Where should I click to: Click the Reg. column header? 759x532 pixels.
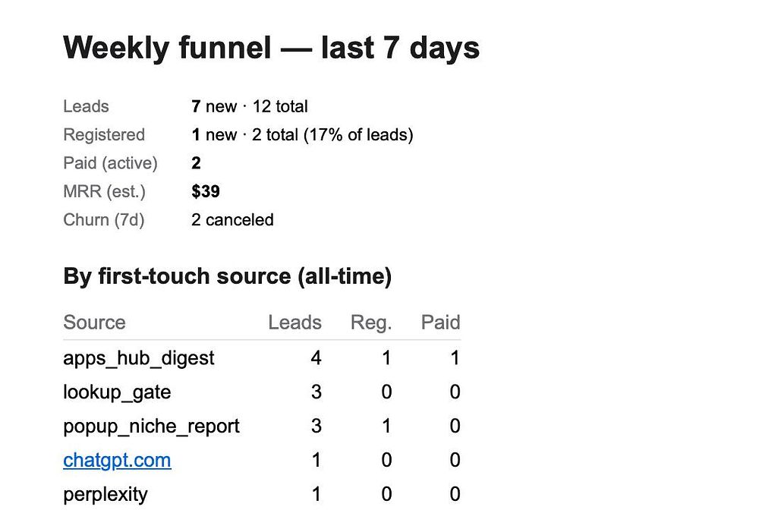coord(371,323)
